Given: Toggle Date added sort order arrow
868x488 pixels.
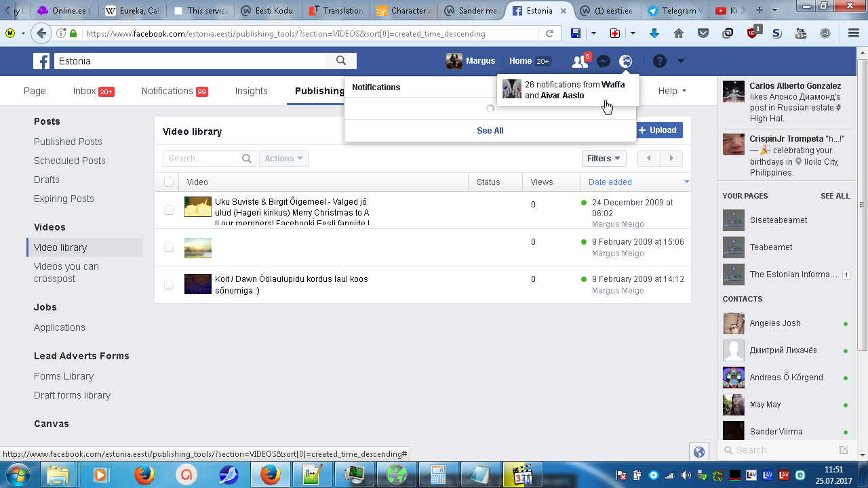Looking at the screenshot, I should tap(686, 182).
